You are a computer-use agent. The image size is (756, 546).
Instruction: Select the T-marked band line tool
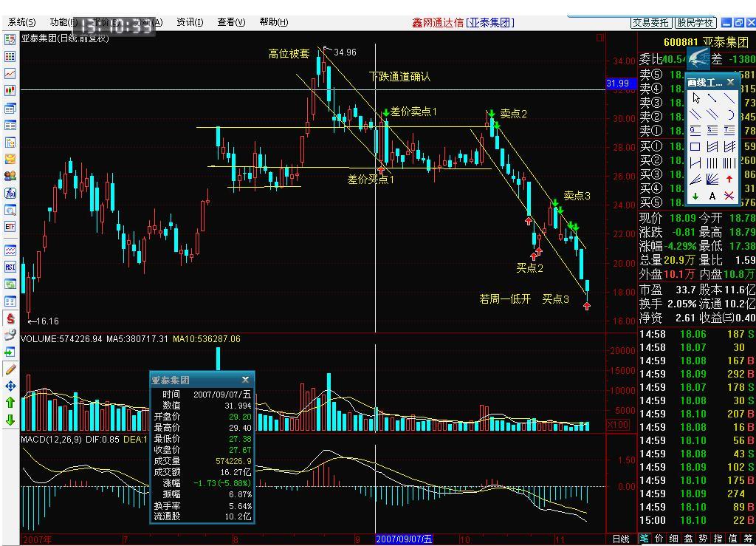click(729, 130)
